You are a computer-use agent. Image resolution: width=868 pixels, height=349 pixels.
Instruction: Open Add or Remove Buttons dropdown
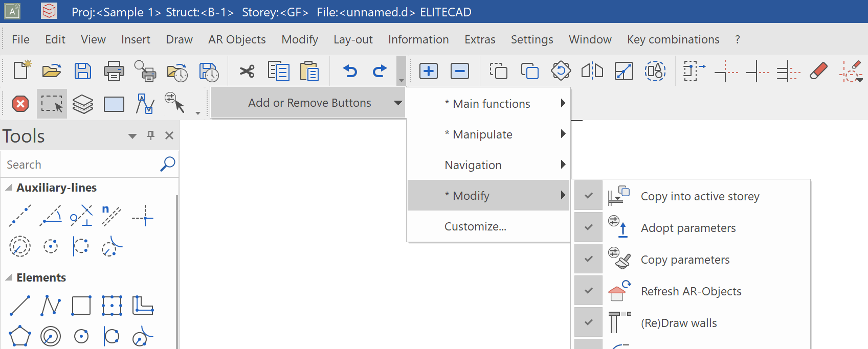tap(308, 103)
